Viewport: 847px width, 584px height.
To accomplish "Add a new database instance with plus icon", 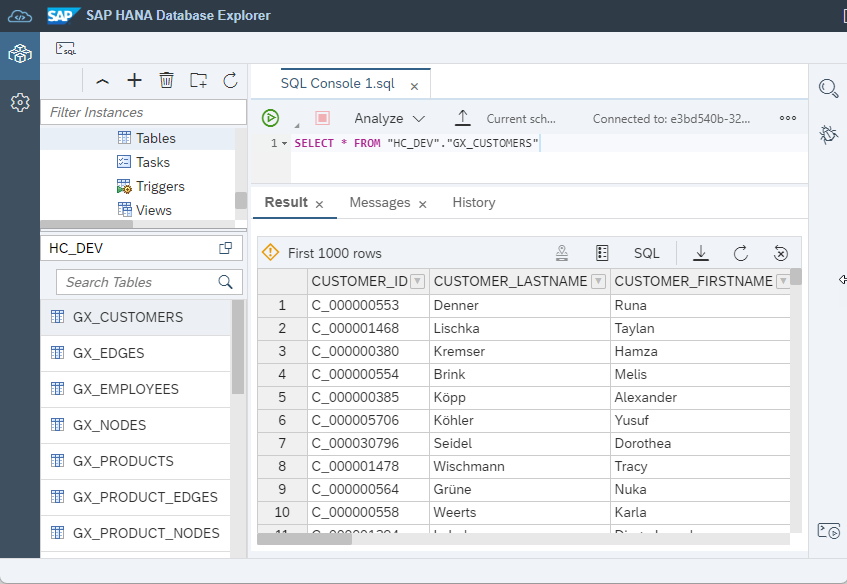I will (135, 80).
